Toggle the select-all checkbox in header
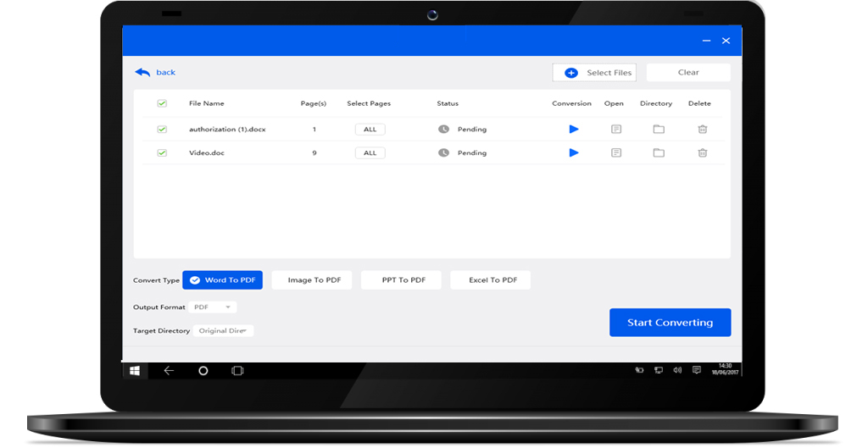This screenshot has height=448, width=868. tap(162, 103)
